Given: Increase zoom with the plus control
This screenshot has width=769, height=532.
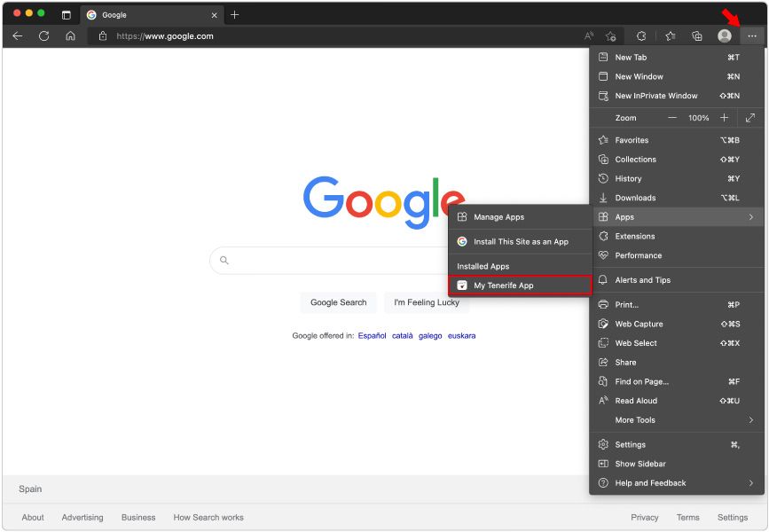Looking at the screenshot, I should click(724, 117).
